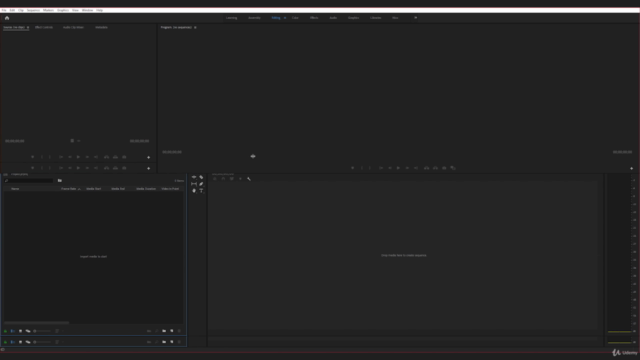The image size is (640, 360).
Task: Toggle Snap in the timeline
Action: [223, 179]
